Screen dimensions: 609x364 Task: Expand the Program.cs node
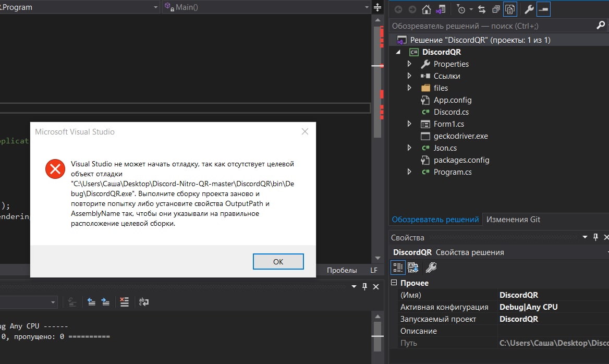[x=409, y=172]
